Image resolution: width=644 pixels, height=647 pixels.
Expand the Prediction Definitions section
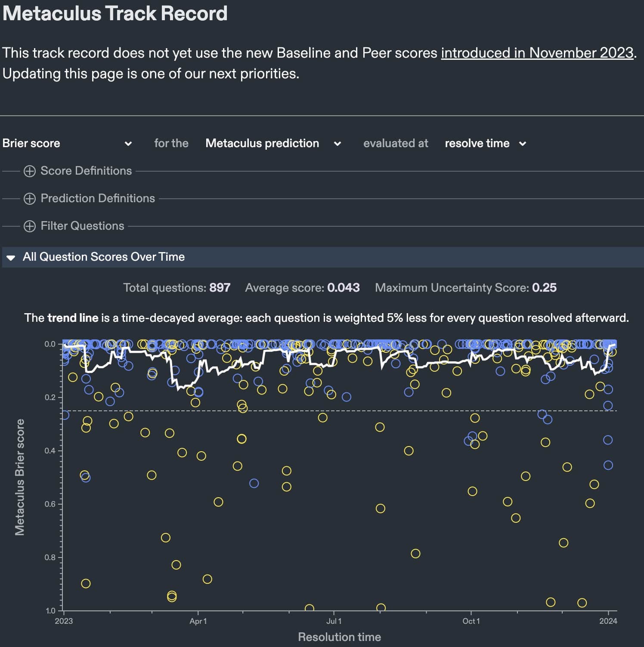pyautogui.click(x=97, y=198)
